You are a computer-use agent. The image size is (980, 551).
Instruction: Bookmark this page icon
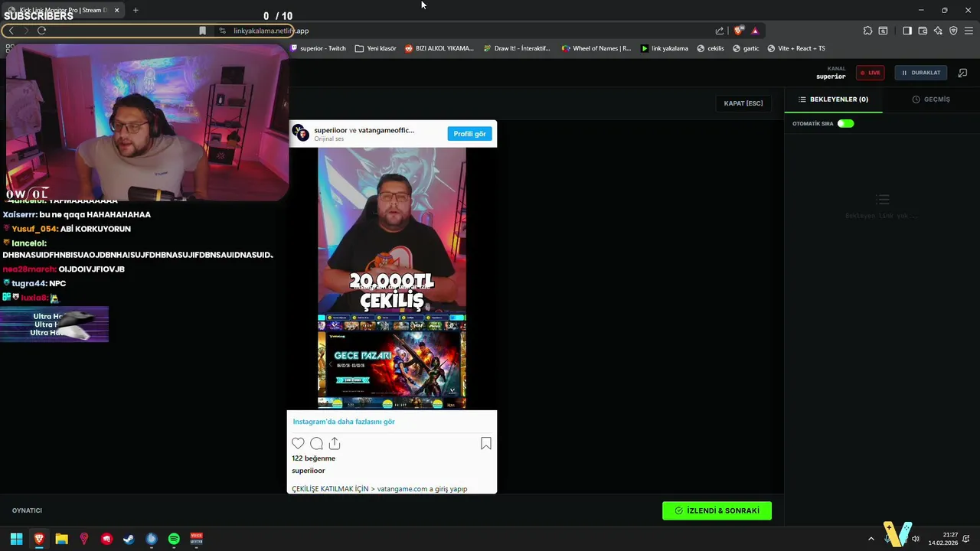tap(202, 31)
